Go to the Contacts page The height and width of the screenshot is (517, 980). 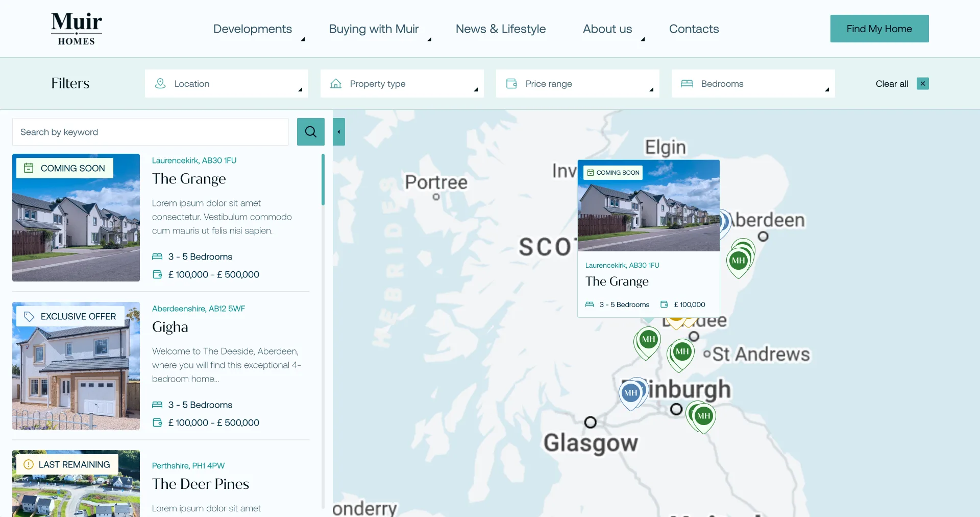[694, 29]
